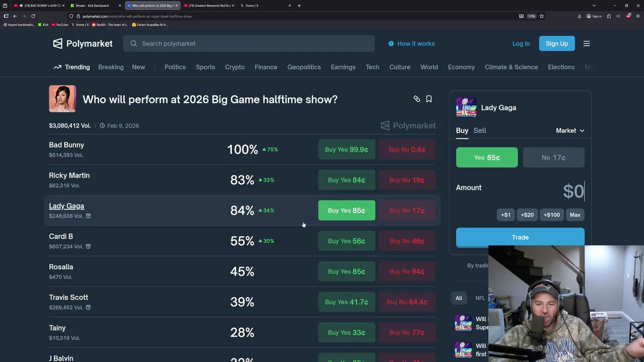Screen dimensions: 644x362
Task: Click the search magnifier icon
Action: coord(133,44)
